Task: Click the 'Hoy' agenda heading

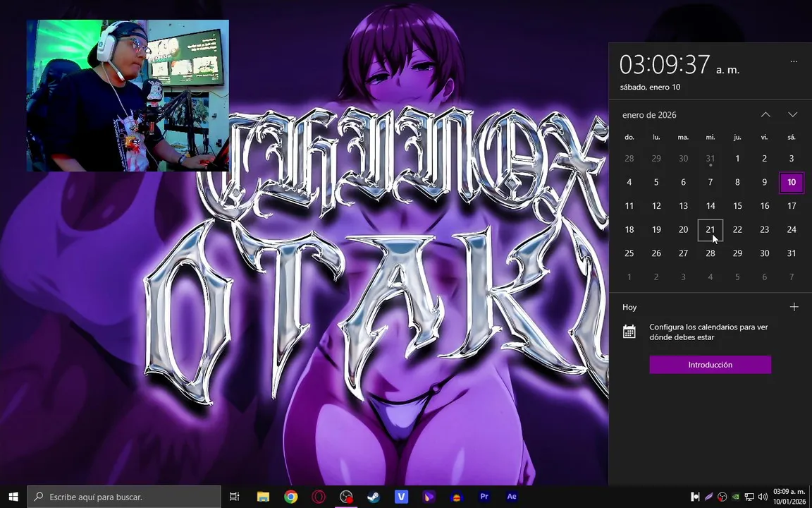Action: pos(629,307)
